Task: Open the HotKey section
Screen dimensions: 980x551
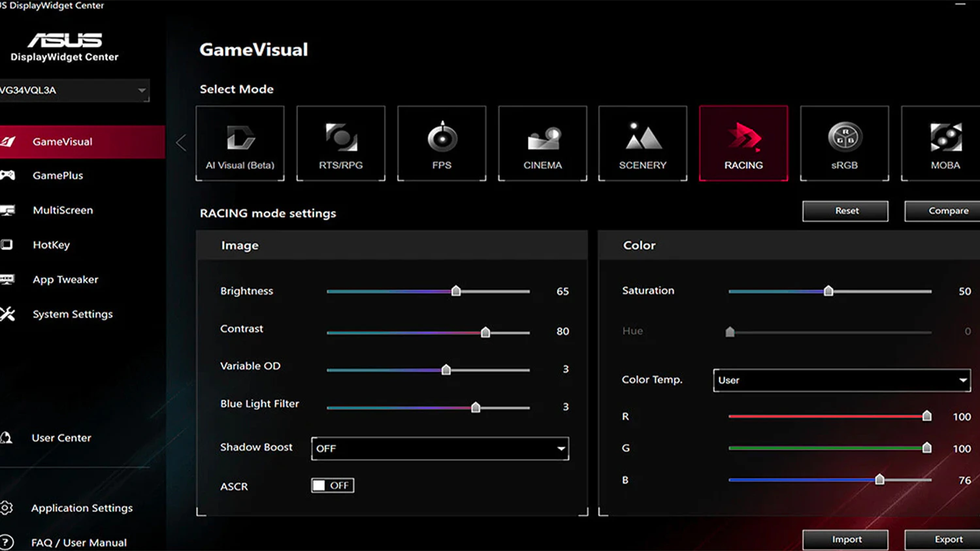Action: (x=51, y=245)
